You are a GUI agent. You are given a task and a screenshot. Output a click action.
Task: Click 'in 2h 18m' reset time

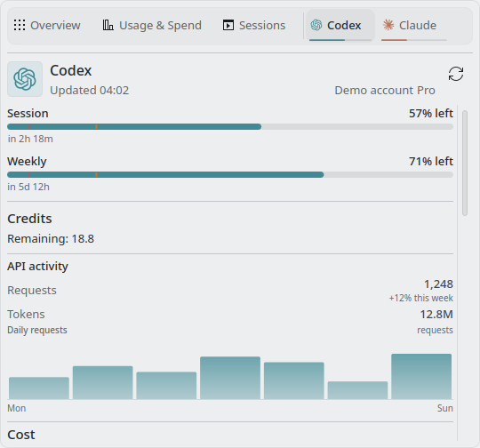tap(30, 139)
